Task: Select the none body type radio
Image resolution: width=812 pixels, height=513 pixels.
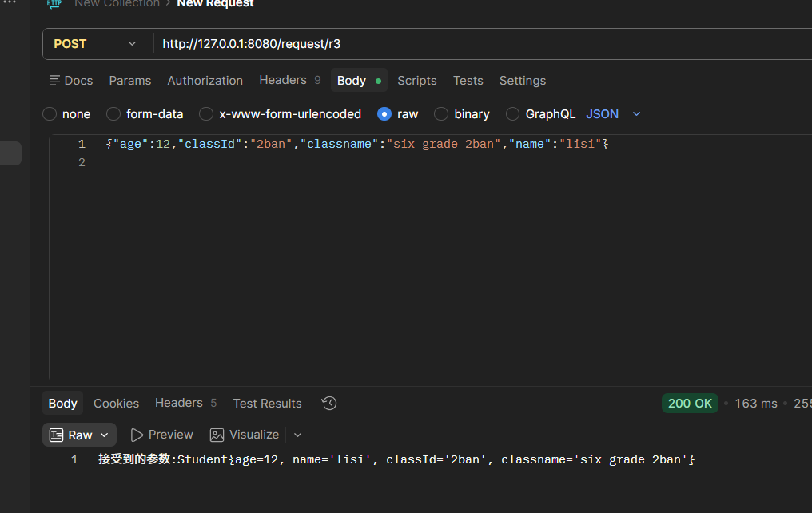Action: click(50, 114)
